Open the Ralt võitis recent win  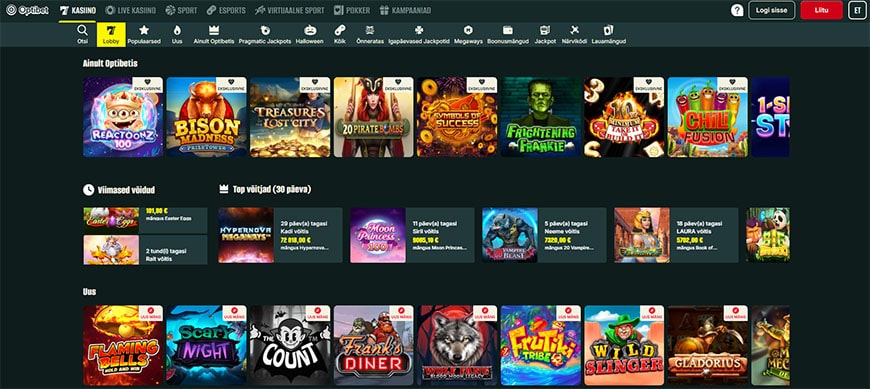click(x=145, y=250)
